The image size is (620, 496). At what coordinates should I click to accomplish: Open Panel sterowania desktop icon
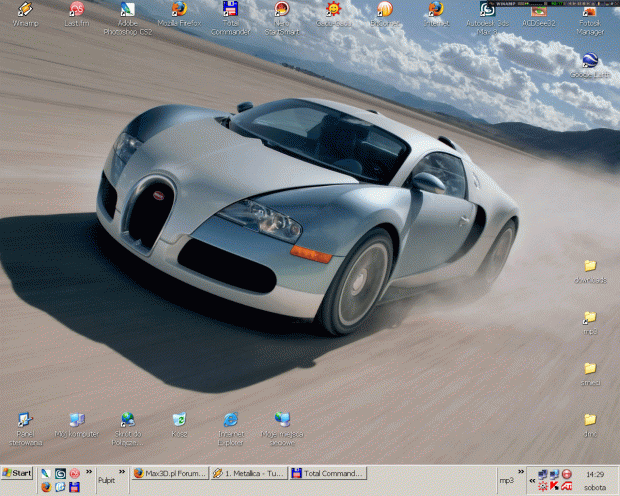25,420
